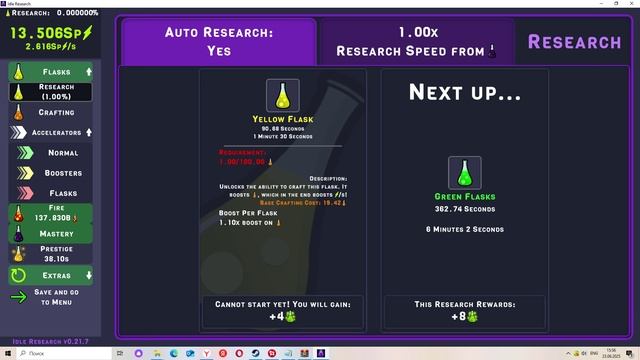Click the orange Crafting flask icon
The image size is (640, 360).
(x=18, y=112)
